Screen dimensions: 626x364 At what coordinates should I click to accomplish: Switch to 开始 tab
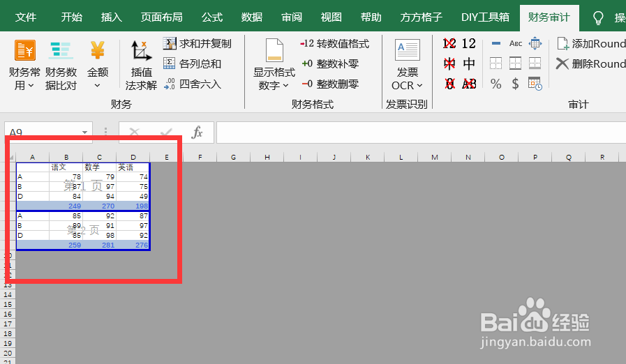[71, 17]
